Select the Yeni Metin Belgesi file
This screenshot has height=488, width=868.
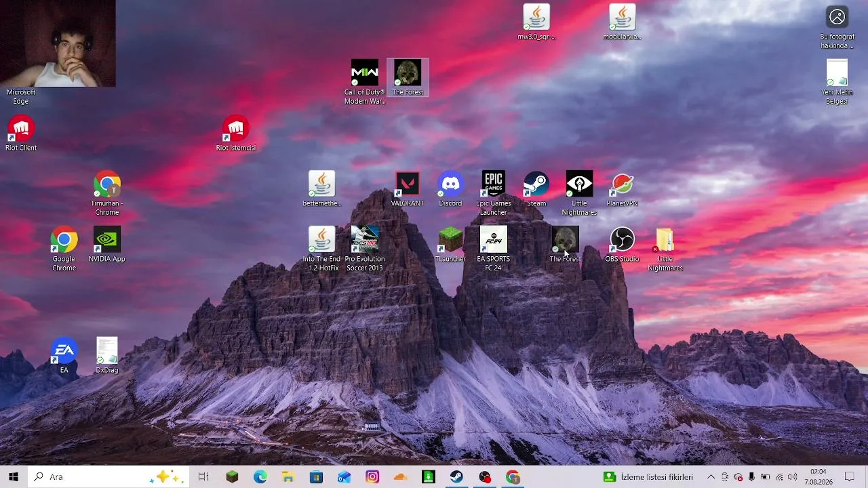point(837,83)
